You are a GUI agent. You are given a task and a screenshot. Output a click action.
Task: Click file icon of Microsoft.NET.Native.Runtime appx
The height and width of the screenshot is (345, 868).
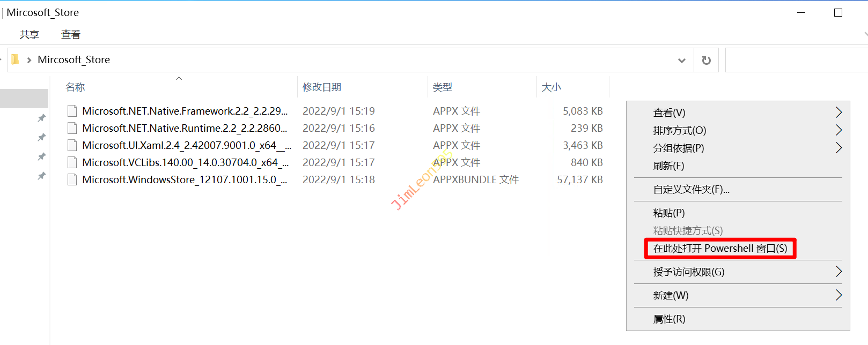(72, 128)
